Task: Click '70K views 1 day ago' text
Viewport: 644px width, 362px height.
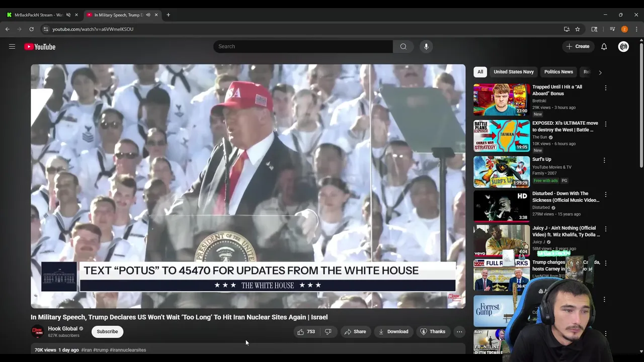Action: [x=56, y=350]
